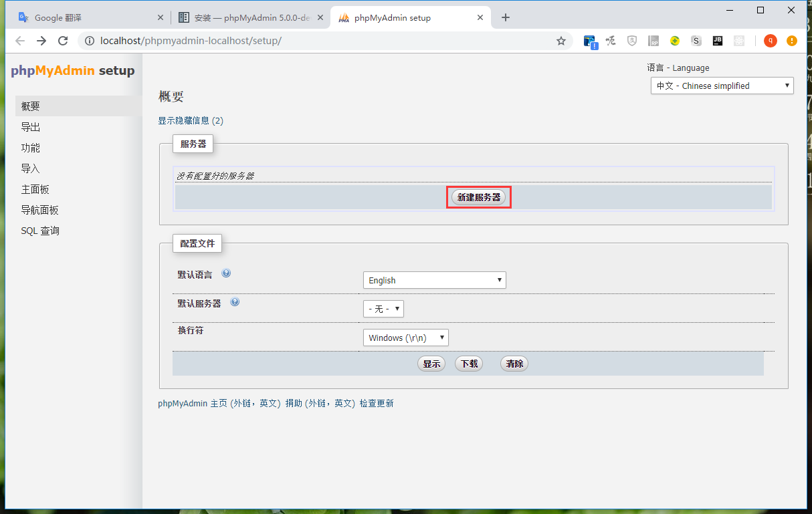
Task: Close the Google 翻译 tab
Action: coord(160,18)
